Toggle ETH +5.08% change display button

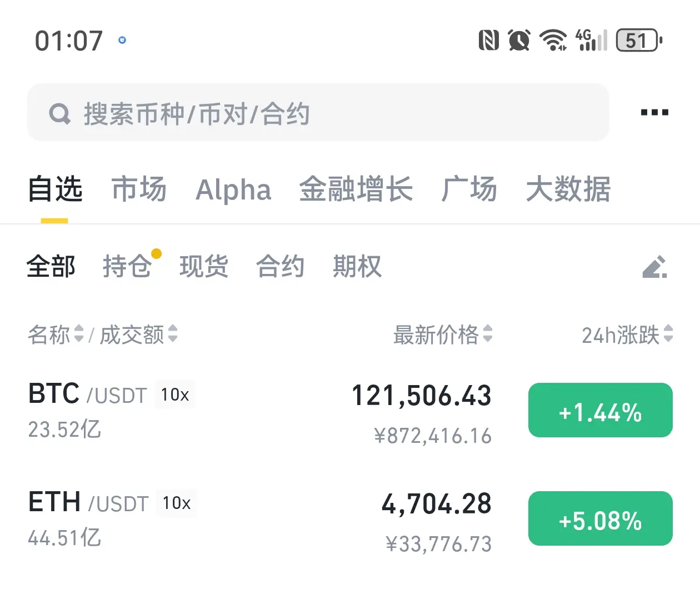601,518
